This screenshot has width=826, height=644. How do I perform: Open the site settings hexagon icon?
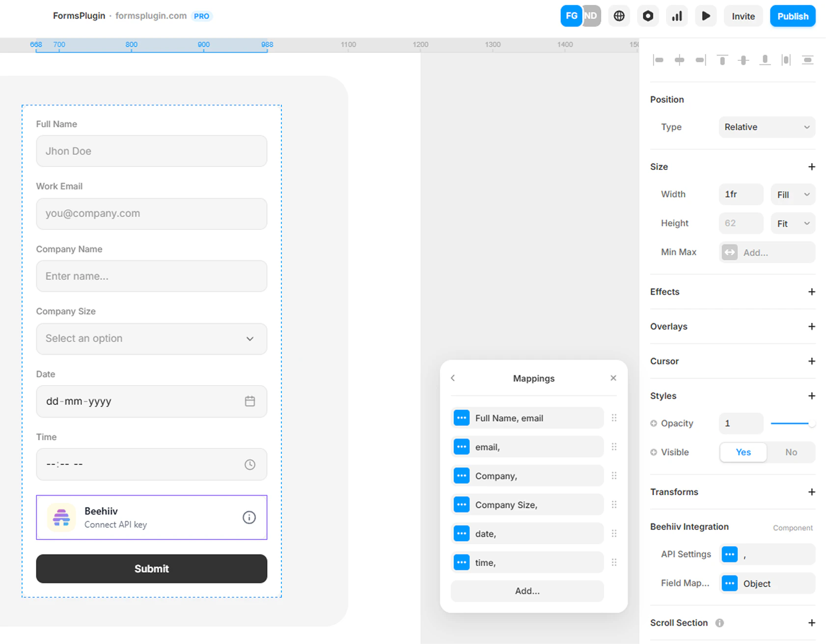coord(648,16)
